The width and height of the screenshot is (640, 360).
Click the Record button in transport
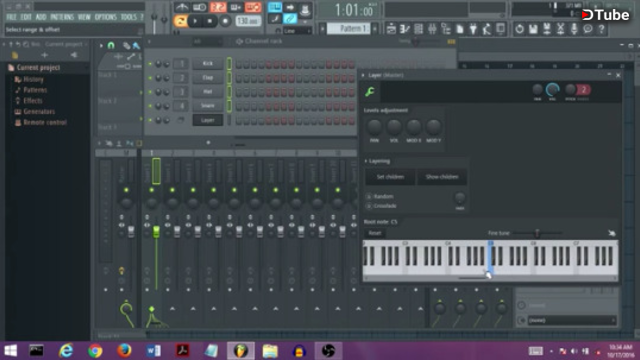point(225,21)
